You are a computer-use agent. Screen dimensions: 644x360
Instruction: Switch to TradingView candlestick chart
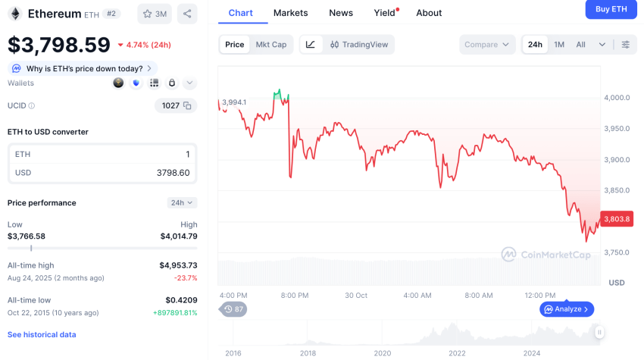click(x=359, y=45)
